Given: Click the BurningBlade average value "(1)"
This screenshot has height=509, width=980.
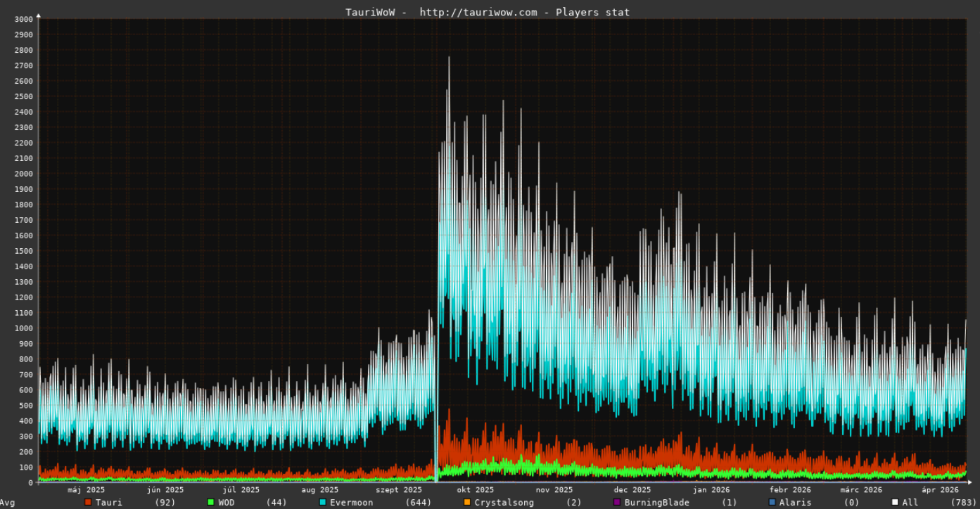Looking at the screenshot, I should [730, 503].
